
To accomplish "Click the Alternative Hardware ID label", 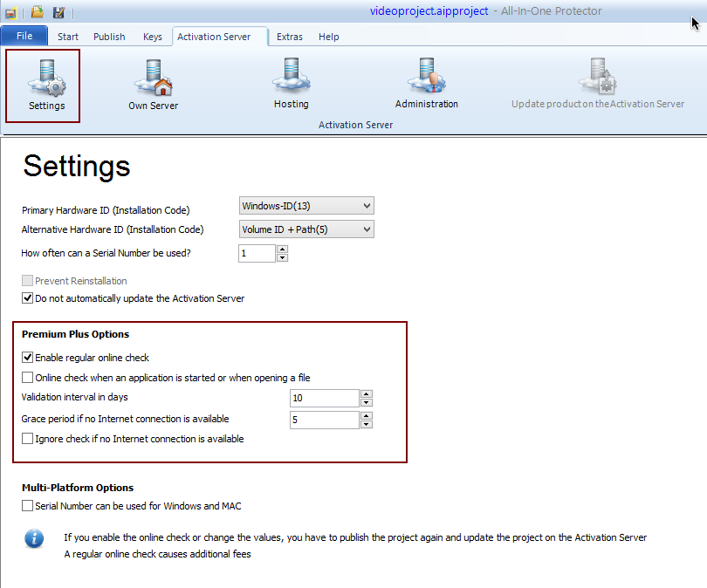I will pos(113,229).
